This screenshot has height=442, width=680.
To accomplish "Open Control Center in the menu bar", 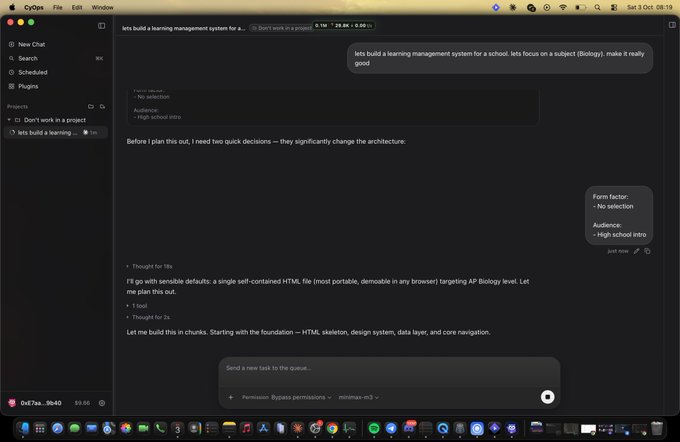I will [x=614, y=7].
